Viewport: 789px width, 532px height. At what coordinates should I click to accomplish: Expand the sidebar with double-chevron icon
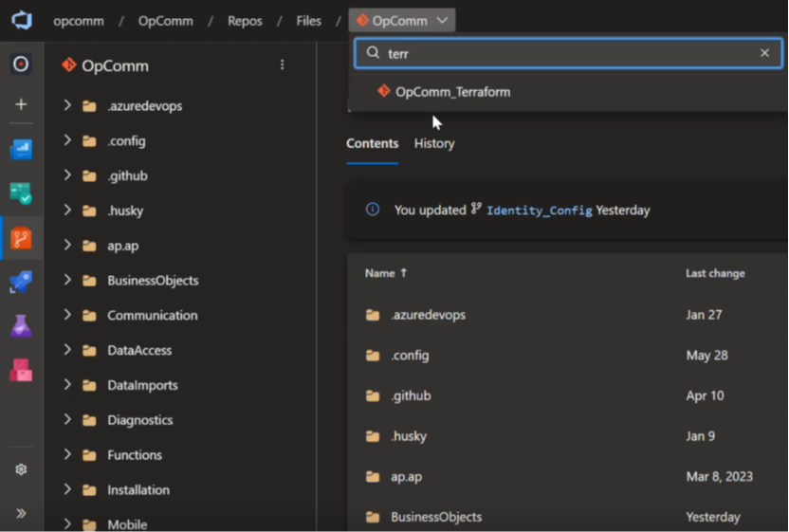(21, 513)
